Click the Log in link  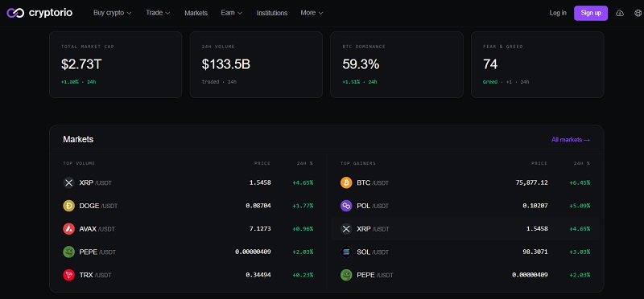coord(558,13)
